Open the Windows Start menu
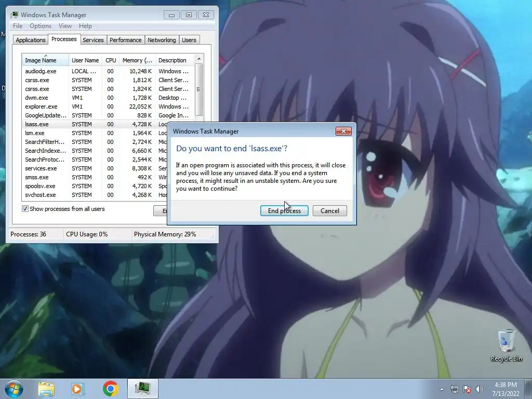The width and height of the screenshot is (532, 399). coord(14,389)
